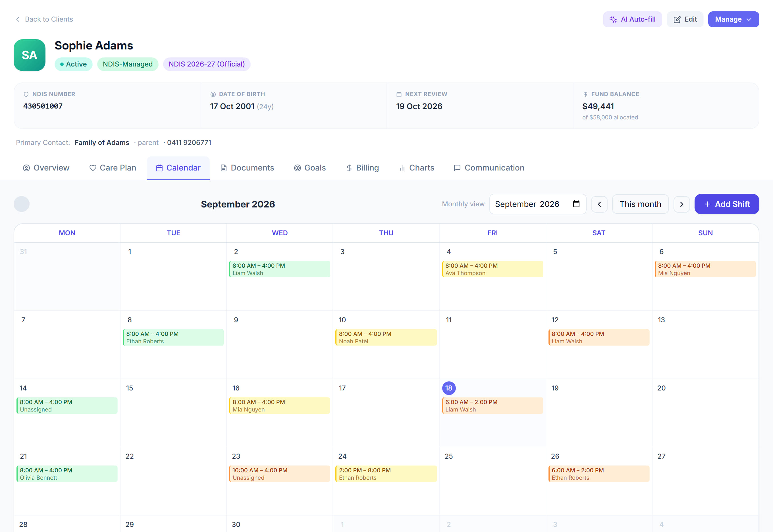Select the Active status badge
This screenshot has width=773, height=532.
[x=73, y=64]
